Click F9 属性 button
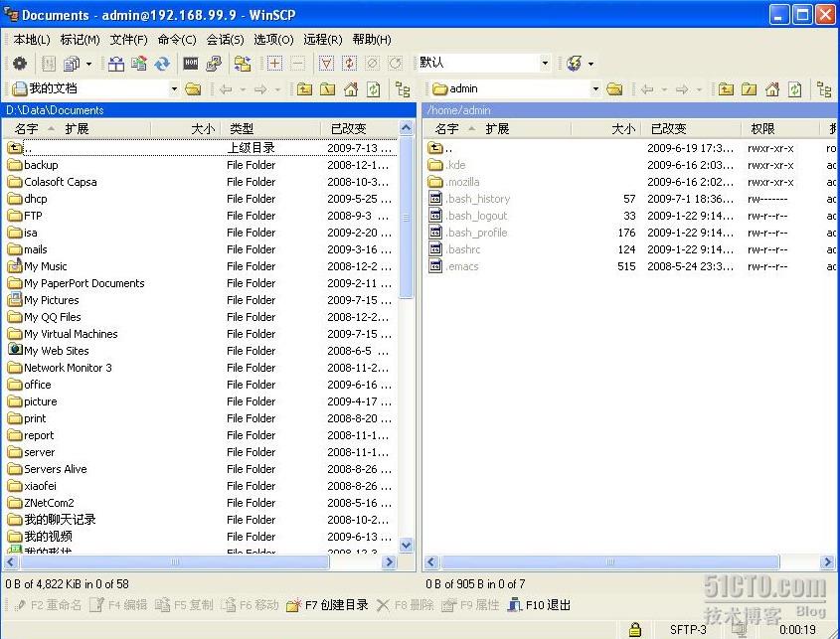The width and height of the screenshot is (840, 639). pos(470,605)
